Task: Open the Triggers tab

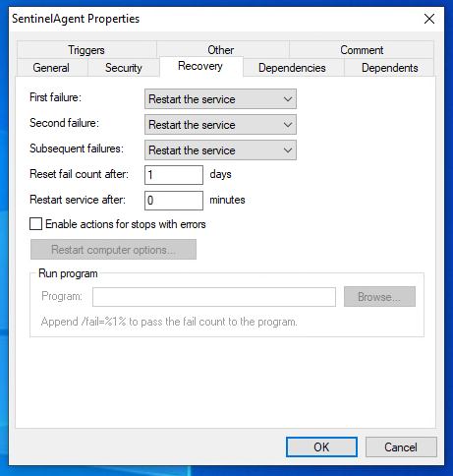Action: tap(86, 50)
